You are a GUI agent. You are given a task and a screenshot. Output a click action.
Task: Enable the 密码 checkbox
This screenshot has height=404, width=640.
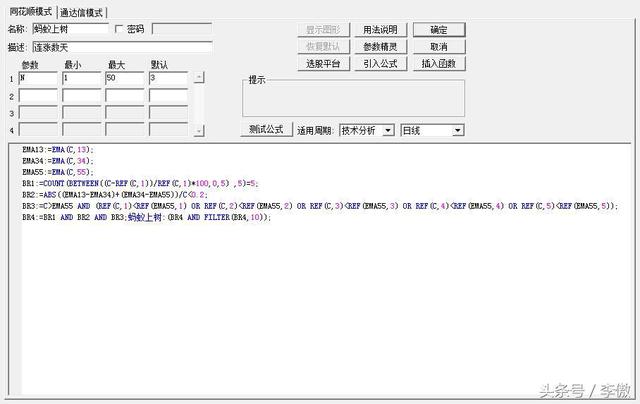120,30
